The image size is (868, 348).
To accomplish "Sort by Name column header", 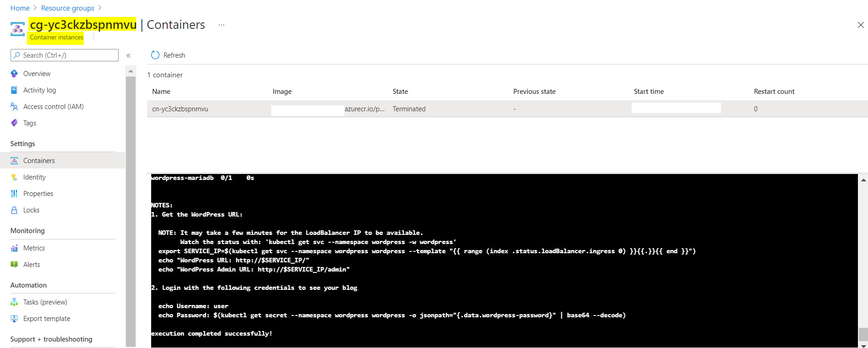I will pyautogui.click(x=161, y=92).
